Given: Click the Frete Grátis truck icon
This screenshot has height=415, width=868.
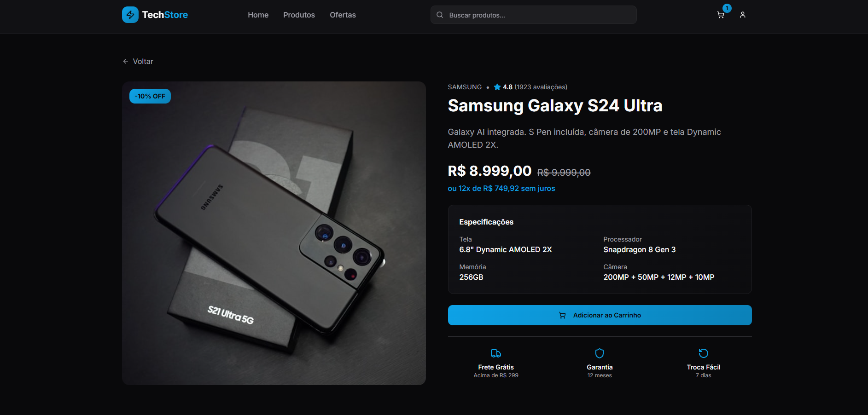Looking at the screenshot, I should point(496,353).
